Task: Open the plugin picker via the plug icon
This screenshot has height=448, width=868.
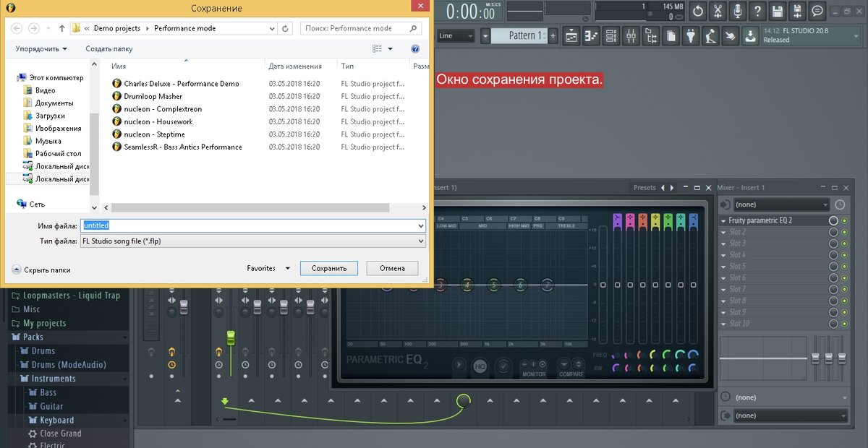Action: (691, 35)
